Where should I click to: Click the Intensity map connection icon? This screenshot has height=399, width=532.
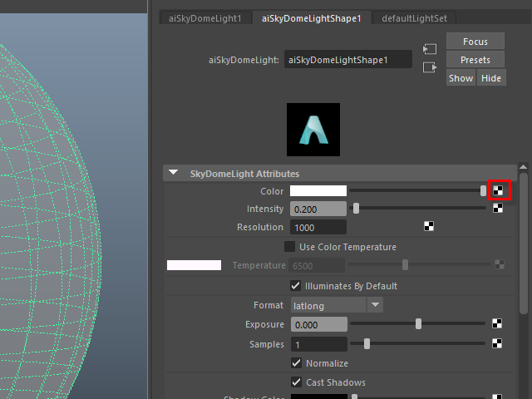click(x=498, y=209)
